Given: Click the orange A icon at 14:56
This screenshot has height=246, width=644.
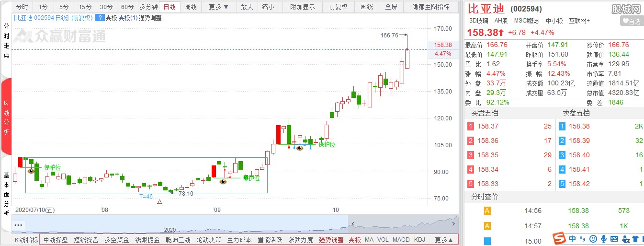Looking at the screenshot, I should click(x=487, y=211).
